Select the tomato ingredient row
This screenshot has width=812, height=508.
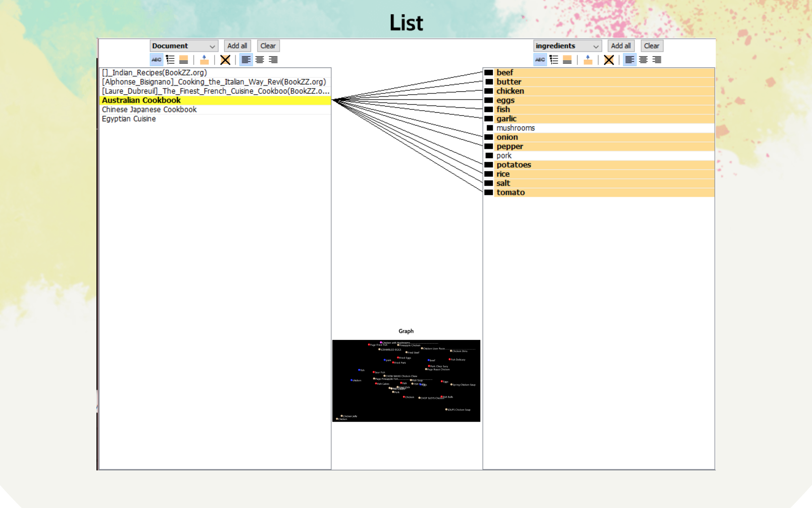[599, 193]
